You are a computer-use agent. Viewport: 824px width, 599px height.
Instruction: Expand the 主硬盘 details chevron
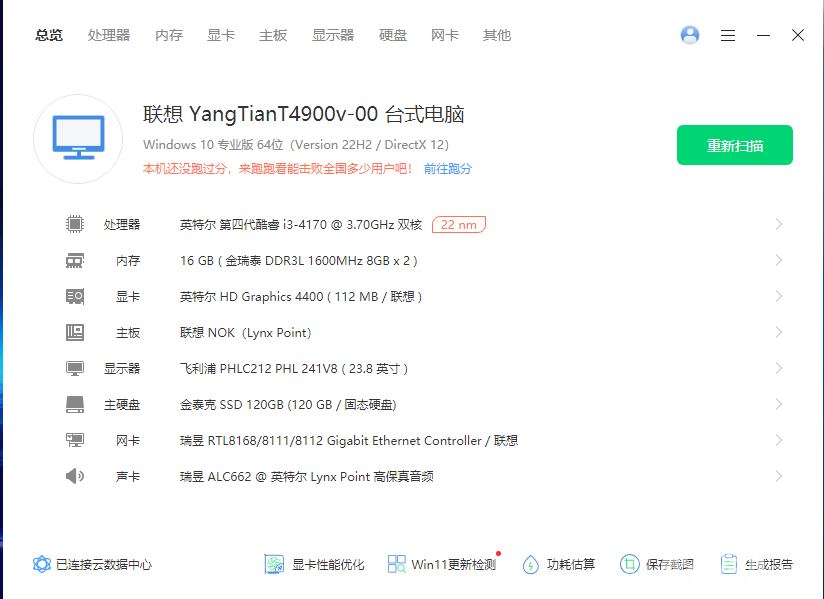click(778, 405)
